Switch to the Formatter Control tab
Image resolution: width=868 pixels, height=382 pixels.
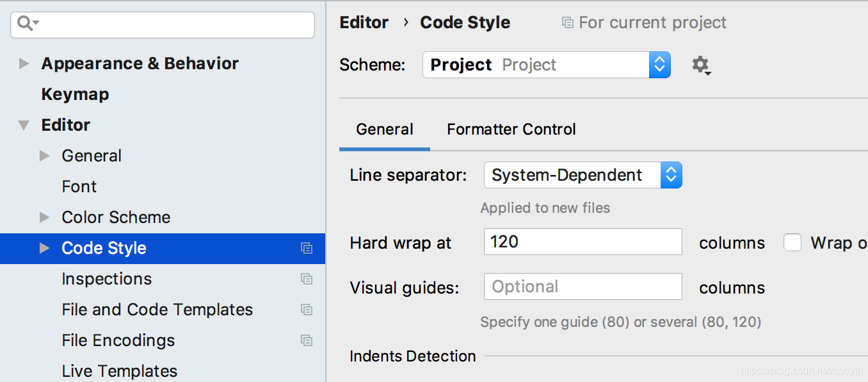click(x=511, y=129)
